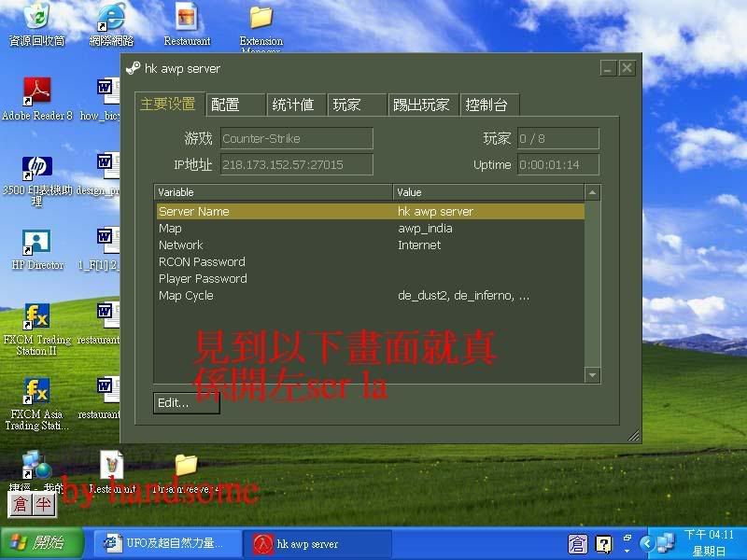This screenshot has width=747, height=560.
Task: Close the hk awp server window
Action: click(x=627, y=68)
